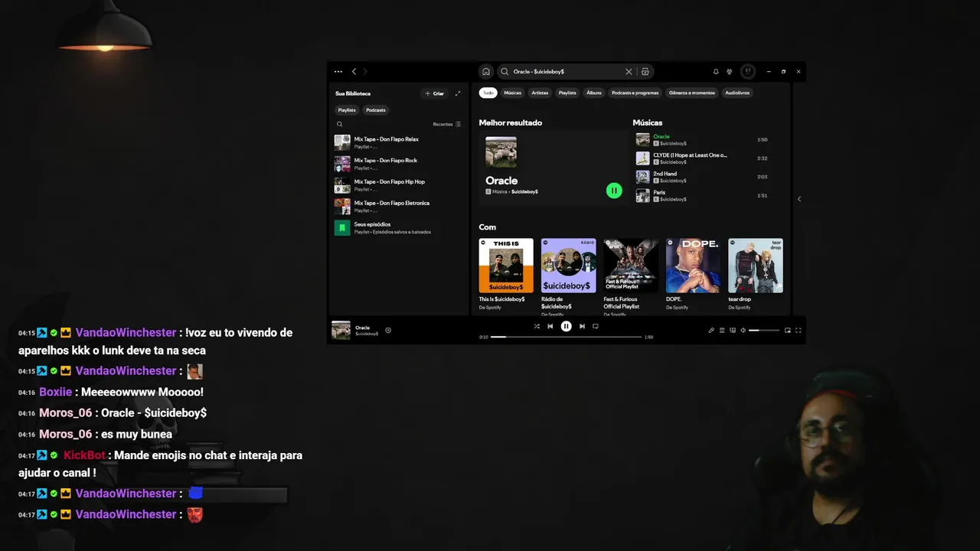Viewport: 980px width, 551px height.
Task: Clear the search field with the X
Action: coord(629,71)
